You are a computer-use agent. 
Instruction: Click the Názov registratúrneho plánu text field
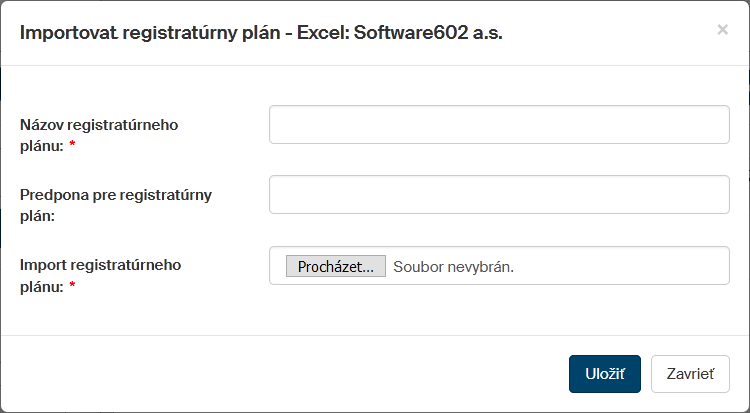point(499,125)
